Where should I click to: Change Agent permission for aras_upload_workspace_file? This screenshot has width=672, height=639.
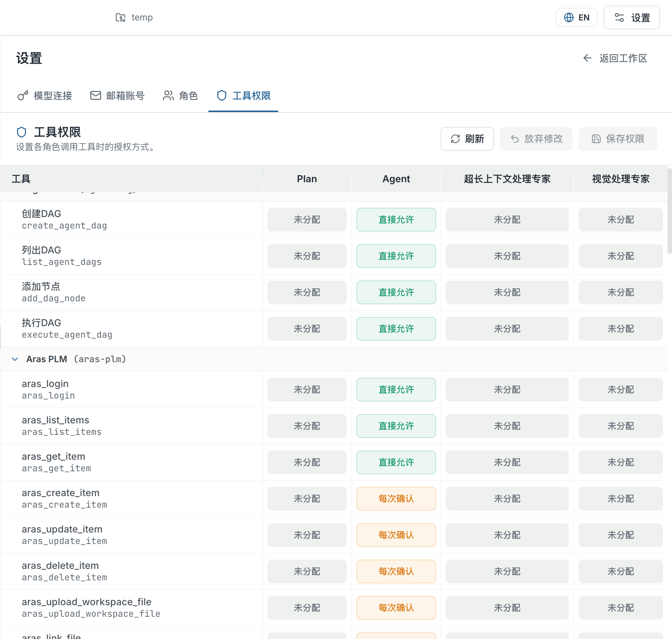click(396, 608)
